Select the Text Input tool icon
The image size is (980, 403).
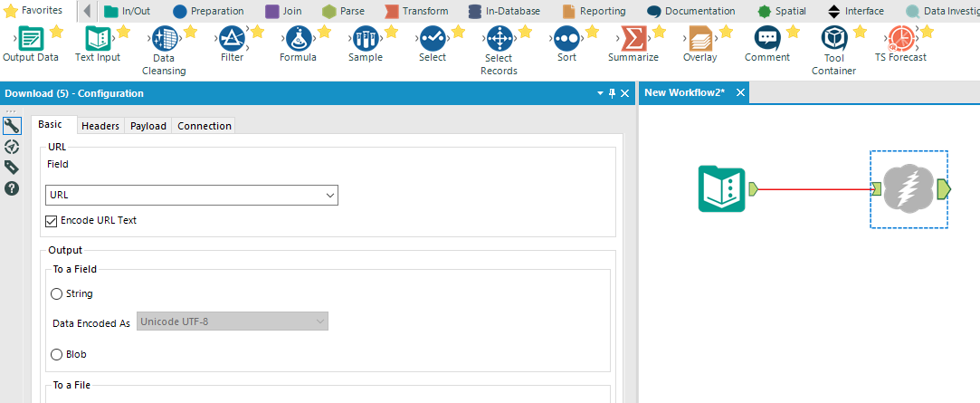coord(98,39)
